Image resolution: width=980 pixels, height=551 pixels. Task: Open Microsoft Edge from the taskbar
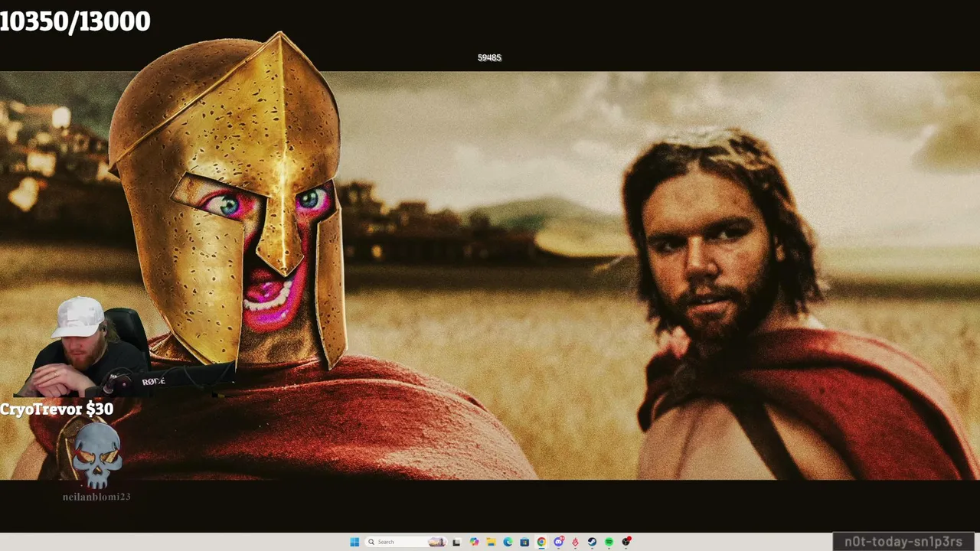[x=508, y=542]
